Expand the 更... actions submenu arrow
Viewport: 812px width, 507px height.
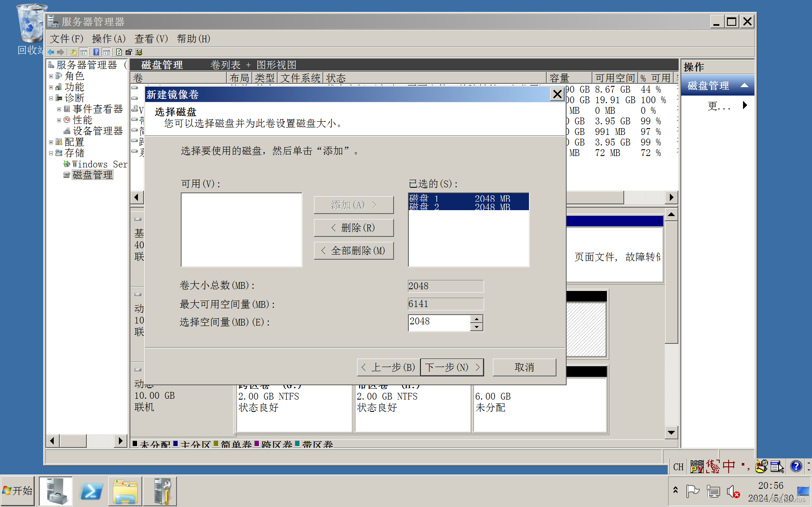point(745,105)
